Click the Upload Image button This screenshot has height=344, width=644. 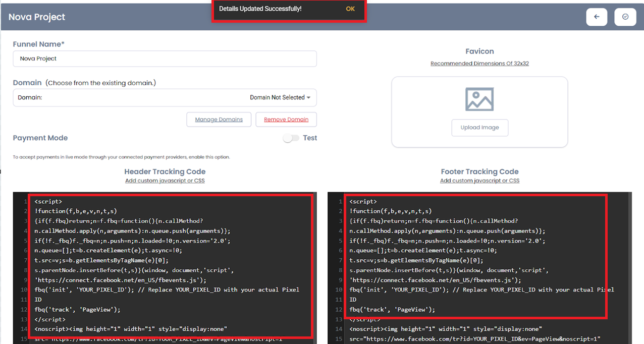point(479,128)
